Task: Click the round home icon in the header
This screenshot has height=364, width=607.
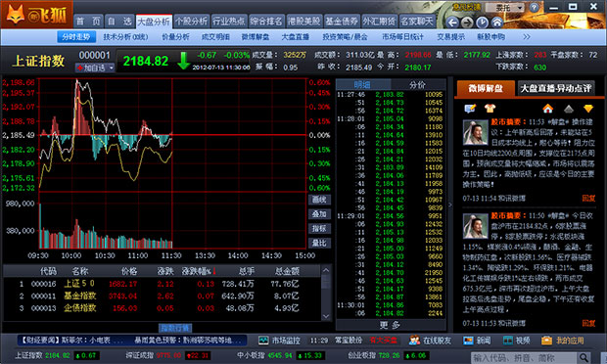Action: (x=497, y=23)
